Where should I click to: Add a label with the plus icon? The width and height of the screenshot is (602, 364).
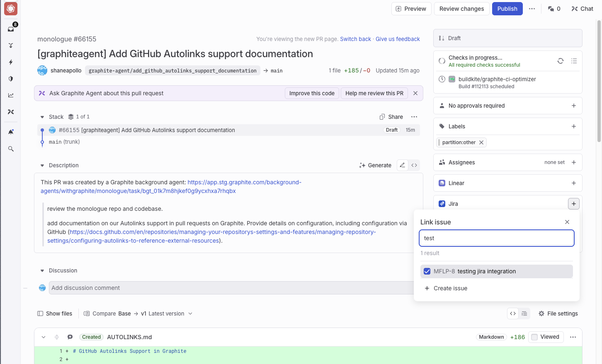click(x=574, y=126)
